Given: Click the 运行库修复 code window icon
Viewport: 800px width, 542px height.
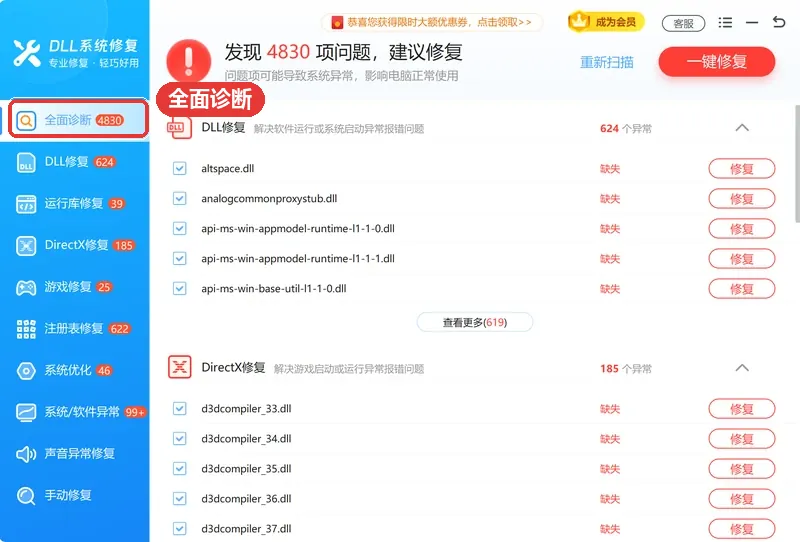Looking at the screenshot, I should click(26, 204).
